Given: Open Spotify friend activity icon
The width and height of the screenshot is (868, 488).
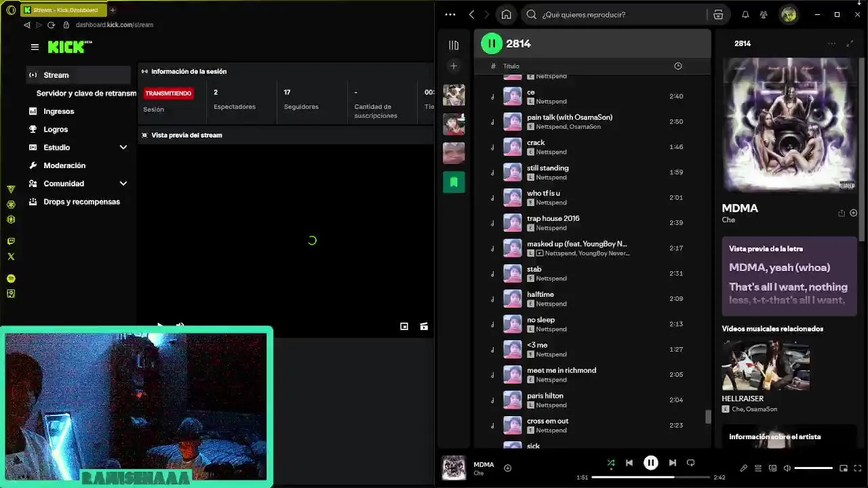Looking at the screenshot, I should [764, 14].
